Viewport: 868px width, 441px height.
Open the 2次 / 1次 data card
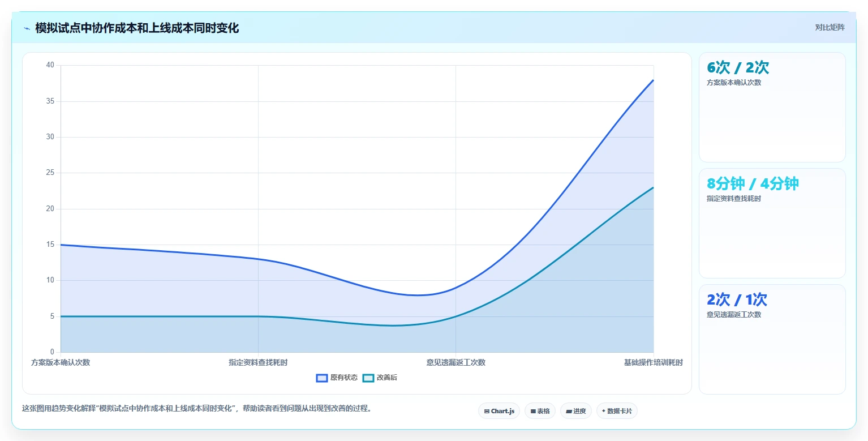click(772, 339)
